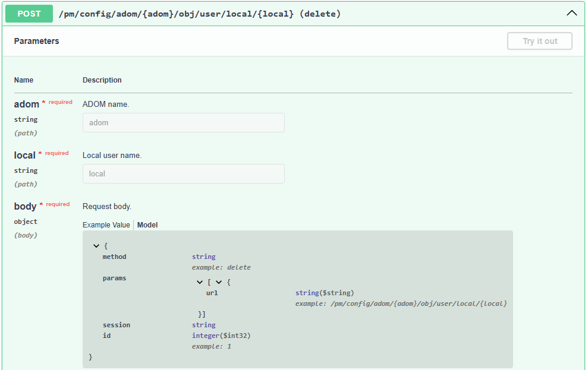
Task: Click the body parameter name
Action: tap(25, 207)
